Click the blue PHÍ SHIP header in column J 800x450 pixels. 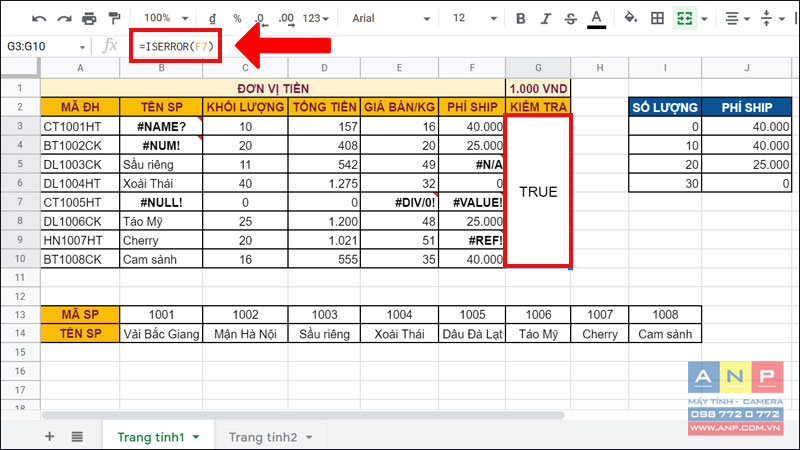(747, 107)
